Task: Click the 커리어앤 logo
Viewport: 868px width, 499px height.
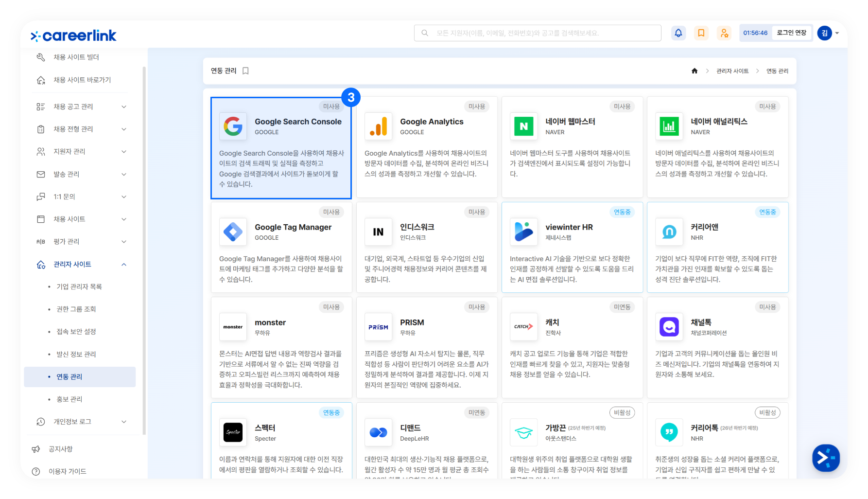Action: (x=669, y=232)
